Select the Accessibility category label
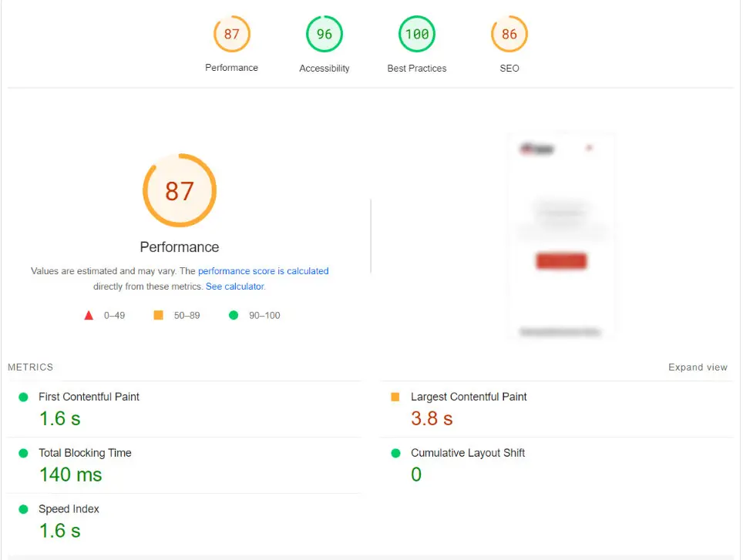Screen dimensions: 743x560 [324, 69]
